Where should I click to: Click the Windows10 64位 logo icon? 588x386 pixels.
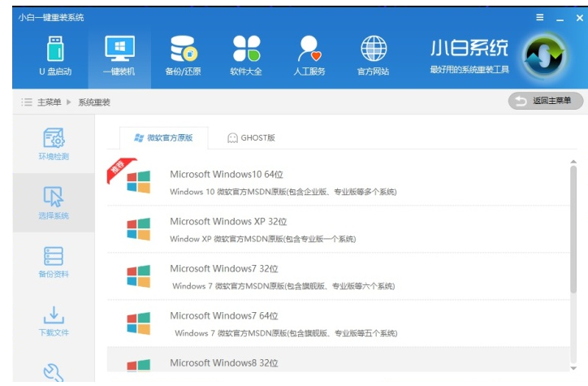pos(138,182)
